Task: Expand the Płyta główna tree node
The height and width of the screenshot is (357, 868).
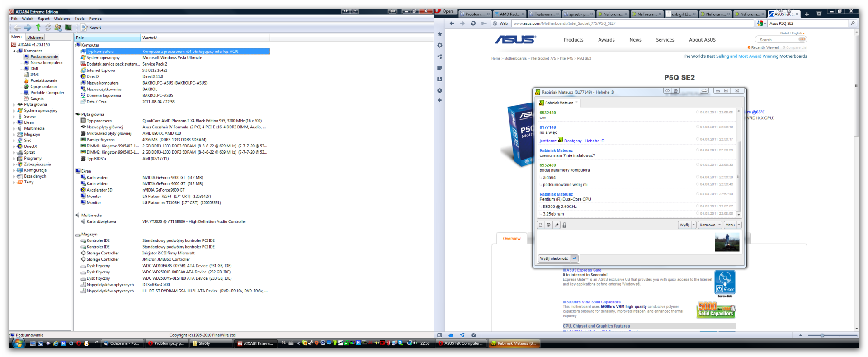Action: coord(14,105)
